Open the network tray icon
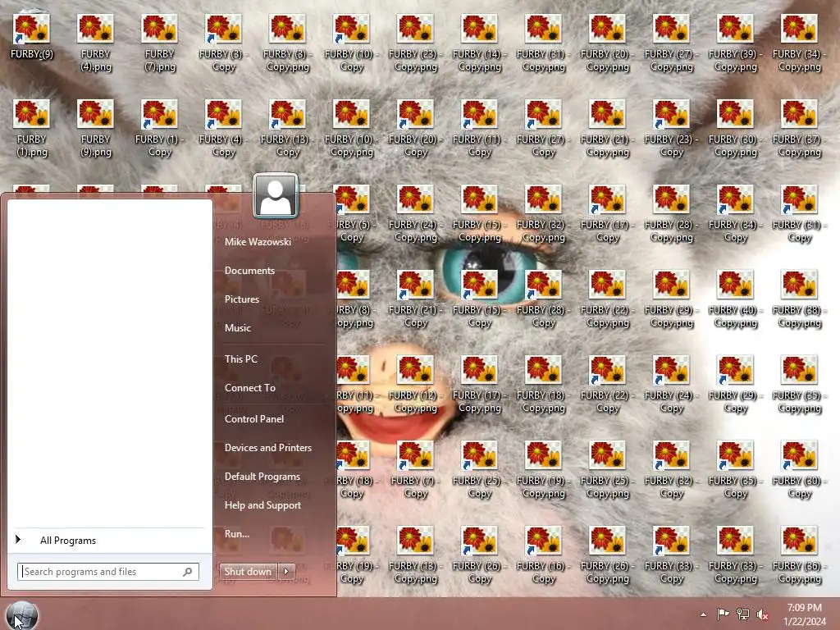 point(743,614)
